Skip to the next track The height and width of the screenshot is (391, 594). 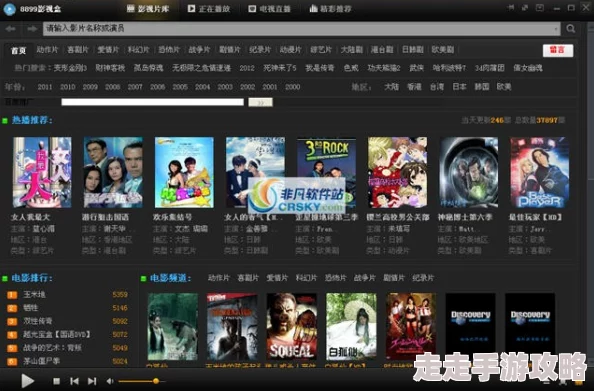[x=92, y=381]
